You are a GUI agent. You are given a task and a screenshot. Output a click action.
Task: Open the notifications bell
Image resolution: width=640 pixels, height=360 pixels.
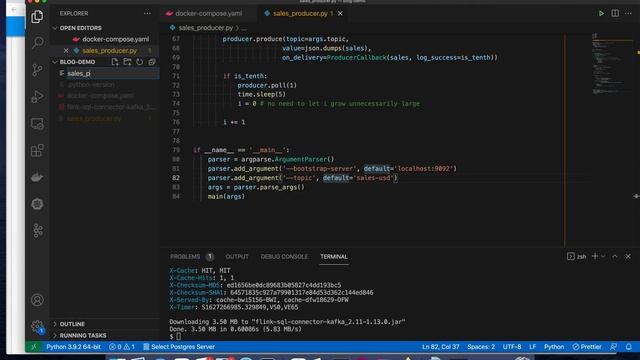(629, 347)
